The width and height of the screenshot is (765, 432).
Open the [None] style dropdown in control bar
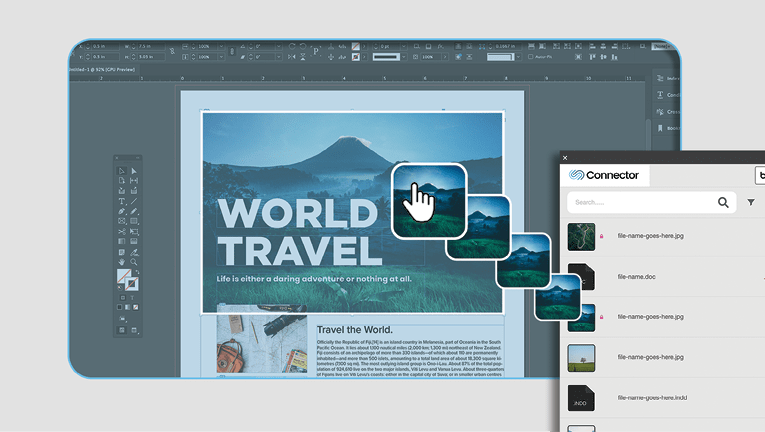(503, 58)
